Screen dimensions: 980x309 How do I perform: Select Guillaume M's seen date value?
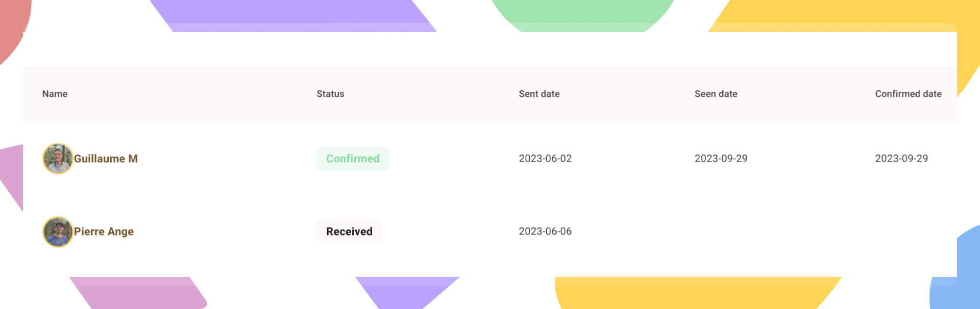coord(721,159)
